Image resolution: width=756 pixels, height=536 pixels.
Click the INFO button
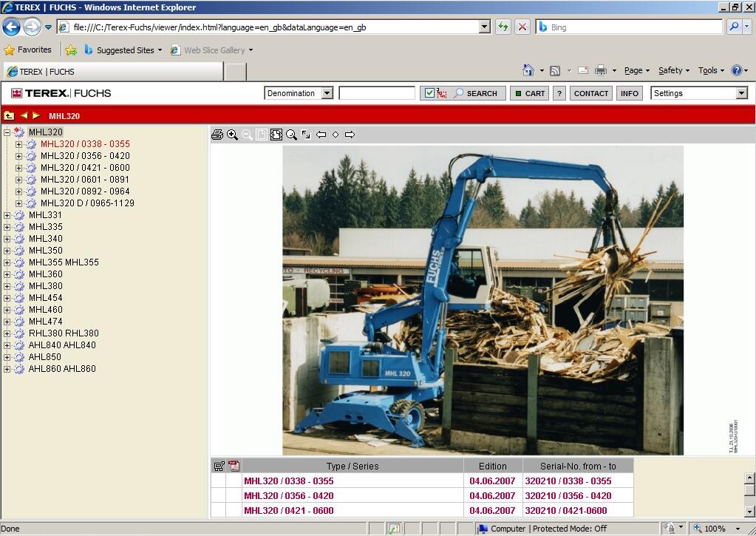coord(629,93)
